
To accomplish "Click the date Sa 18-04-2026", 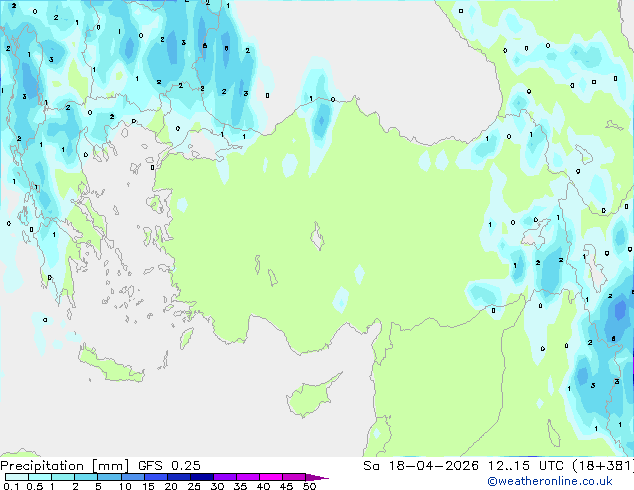I will point(421,466).
